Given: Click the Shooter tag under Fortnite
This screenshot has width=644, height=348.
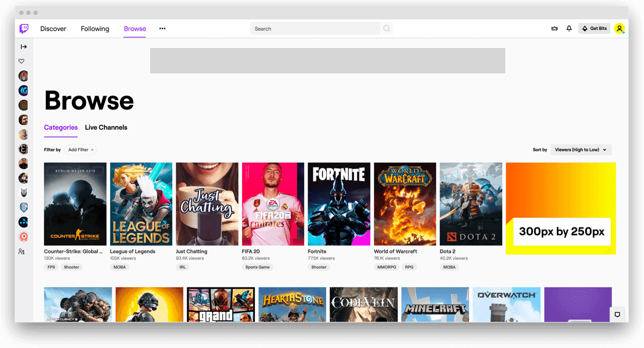Looking at the screenshot, I should click(319, 267).
